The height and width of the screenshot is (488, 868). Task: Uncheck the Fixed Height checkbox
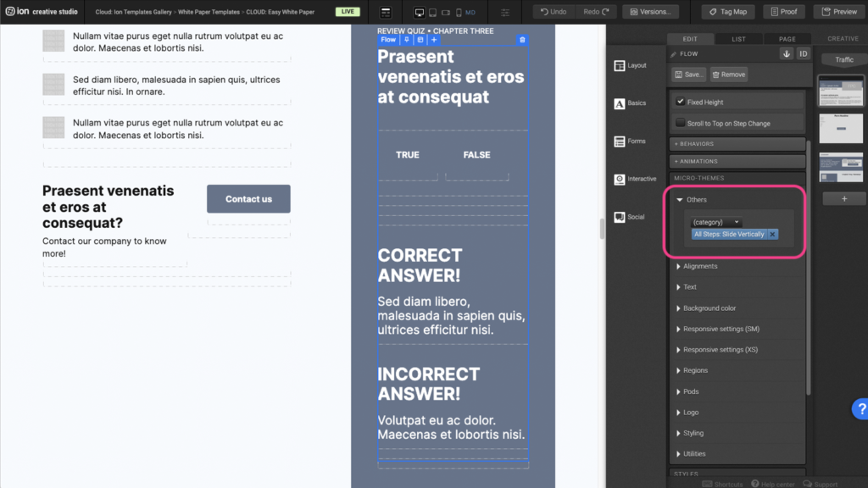pyautogui.click(x=680, y=102)
